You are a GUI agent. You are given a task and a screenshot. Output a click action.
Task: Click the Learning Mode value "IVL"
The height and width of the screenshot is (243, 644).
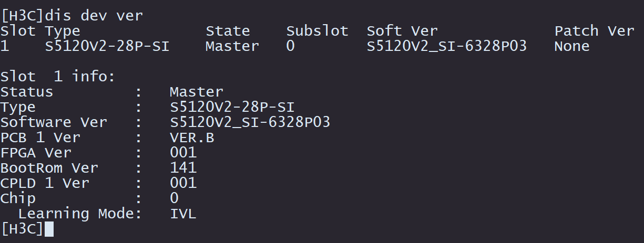(x=183, y=214)
